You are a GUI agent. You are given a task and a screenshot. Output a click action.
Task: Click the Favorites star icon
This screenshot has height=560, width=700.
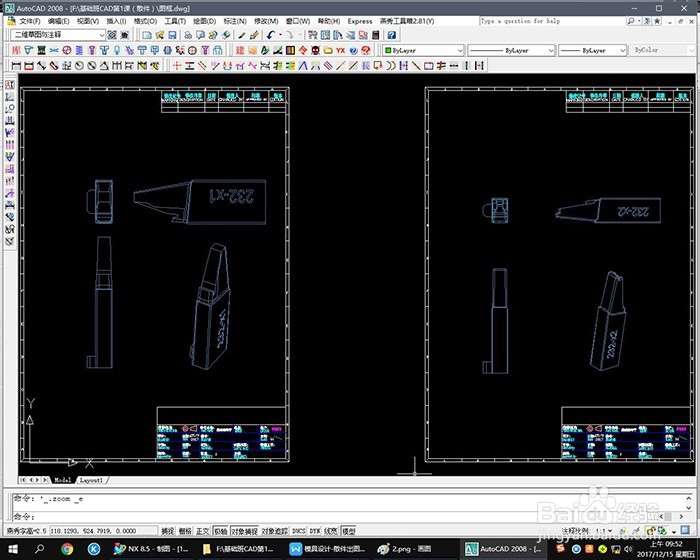[657, 21]
